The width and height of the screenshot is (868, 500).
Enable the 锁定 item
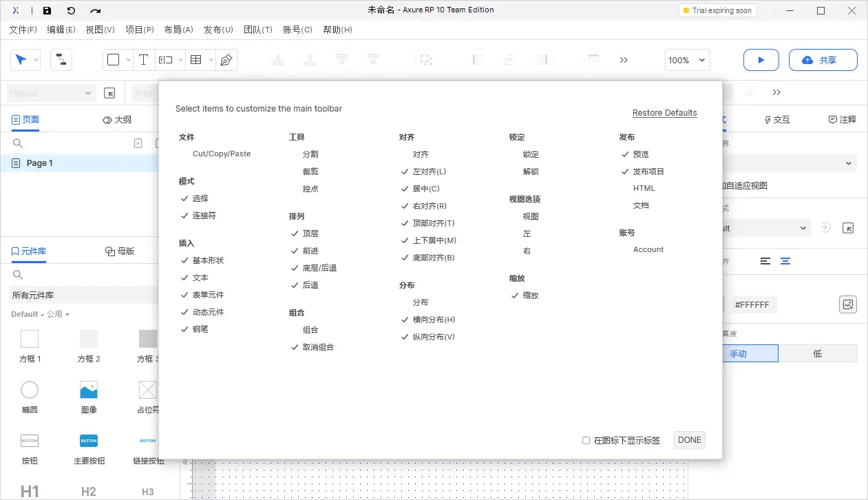tap(531, 154)
